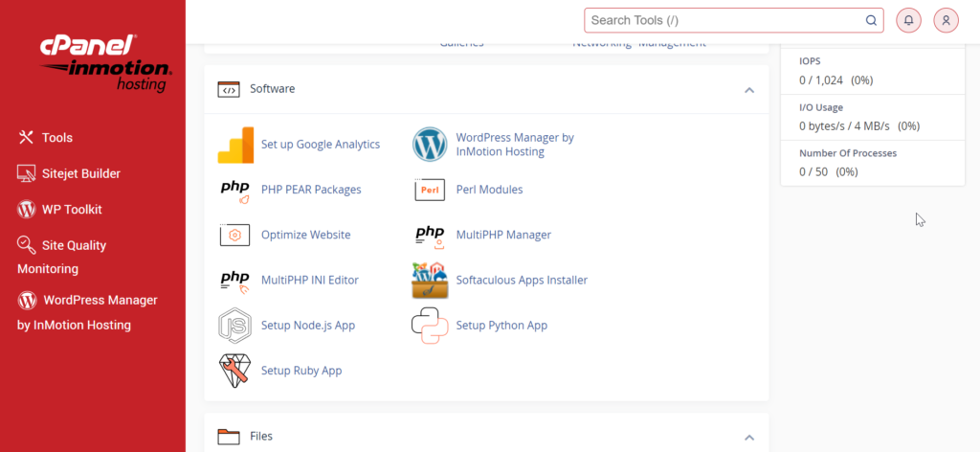The image size is (980, 452).
Task: Click the Softaculous Apps Installer icon
Action: [x=430, y=280]
